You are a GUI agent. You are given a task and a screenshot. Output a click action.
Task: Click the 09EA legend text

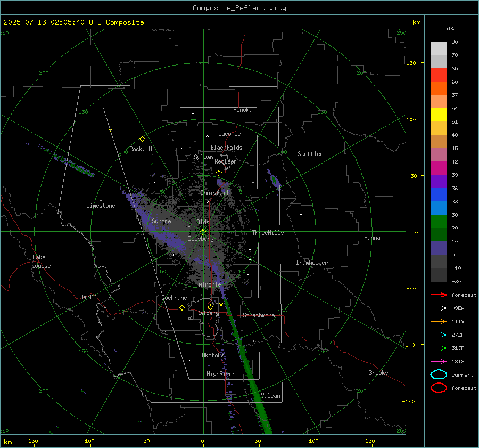458,308
